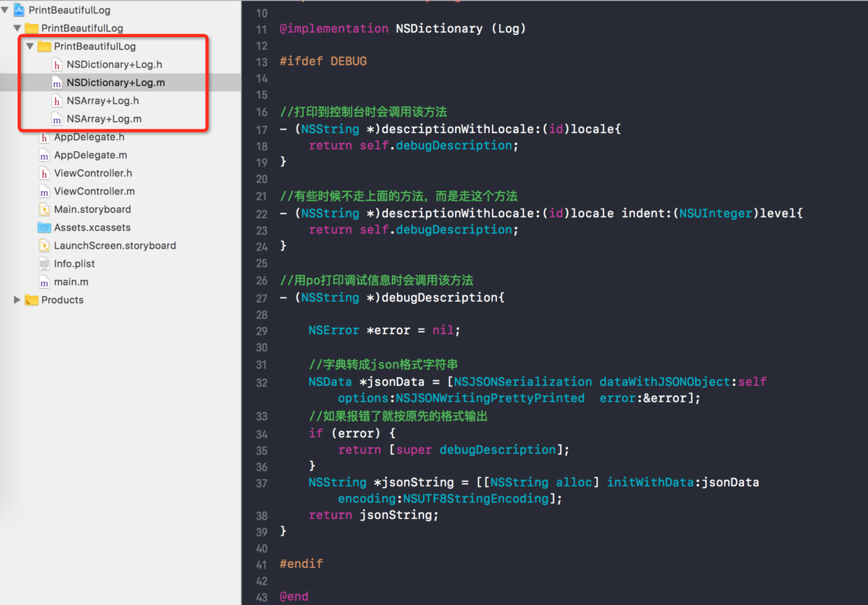Collapse the PrintBeautifulLog project root triangle
This screenshot has height=605, width=868.
[x=5, y=10]
